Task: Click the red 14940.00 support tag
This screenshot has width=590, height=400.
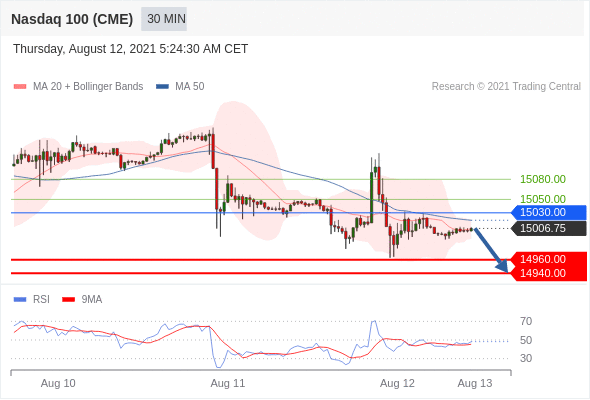Action: (548, 274)
